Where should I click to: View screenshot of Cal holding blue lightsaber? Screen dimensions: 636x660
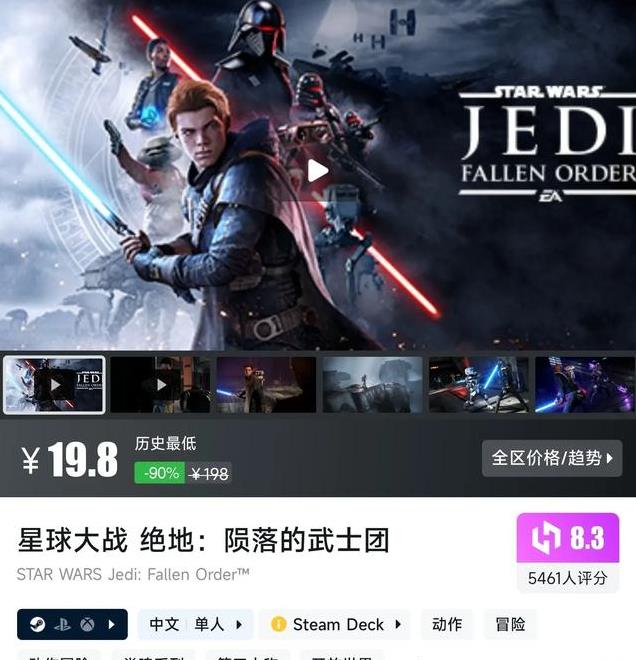coord(266,385)
